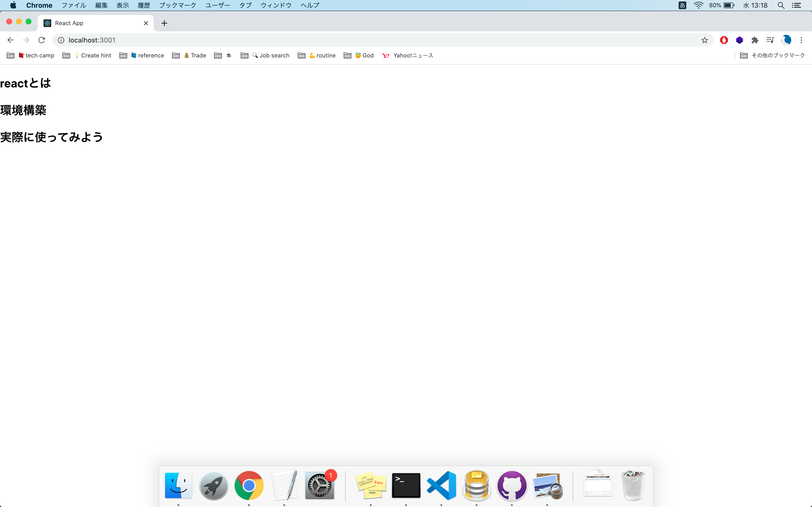The width and height of the screenshot is (812, 507).
Task: Check the battery percentage indicator
Action: click(x=716, y=5)
